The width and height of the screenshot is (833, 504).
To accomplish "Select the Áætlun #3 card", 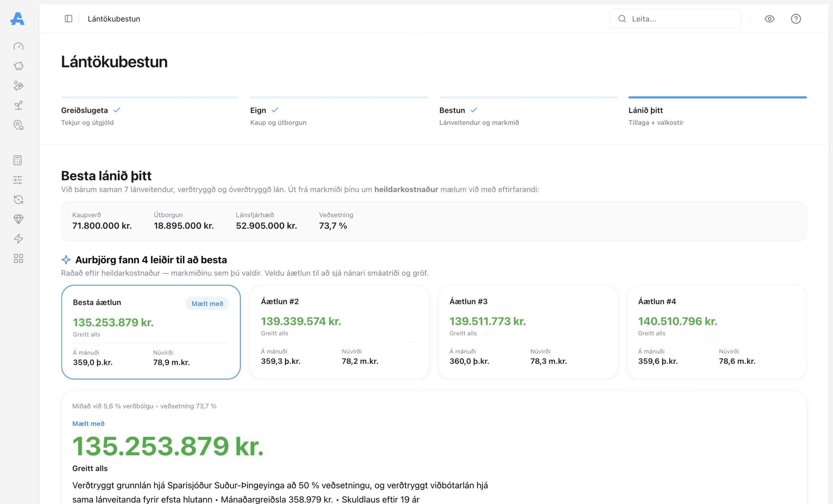I will 528,332.
